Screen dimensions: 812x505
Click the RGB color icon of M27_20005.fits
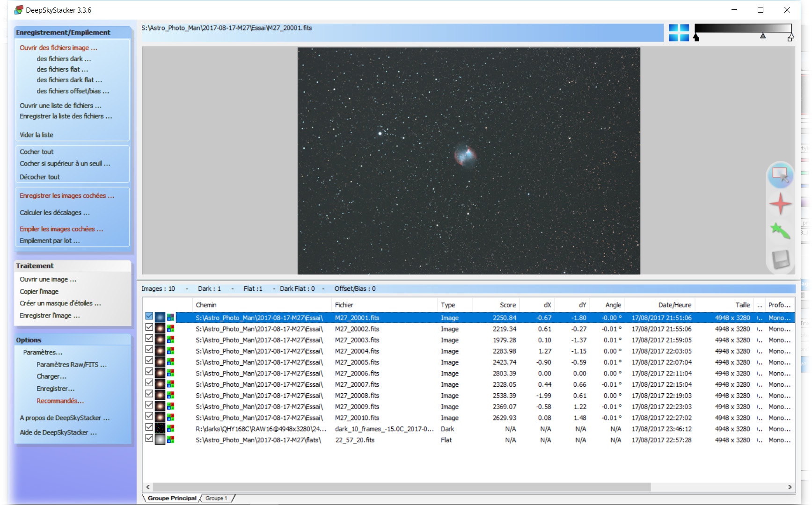(x=171, y=362)
